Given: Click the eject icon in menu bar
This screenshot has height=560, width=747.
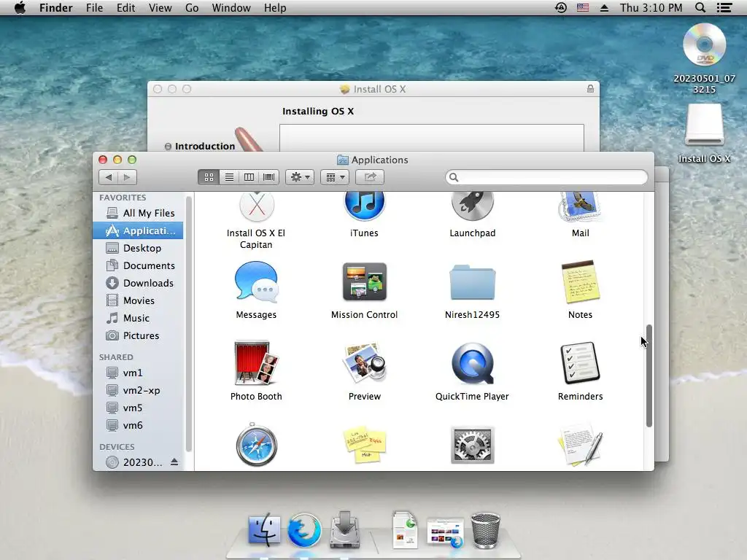Looking at the screenshot, I should [x=604, y=7].
